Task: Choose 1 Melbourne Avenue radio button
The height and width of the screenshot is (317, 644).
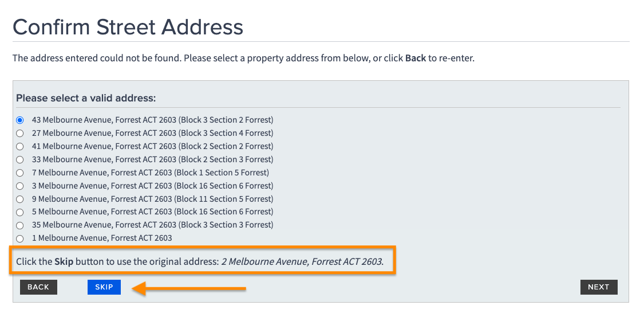Action: coord(20,238)
